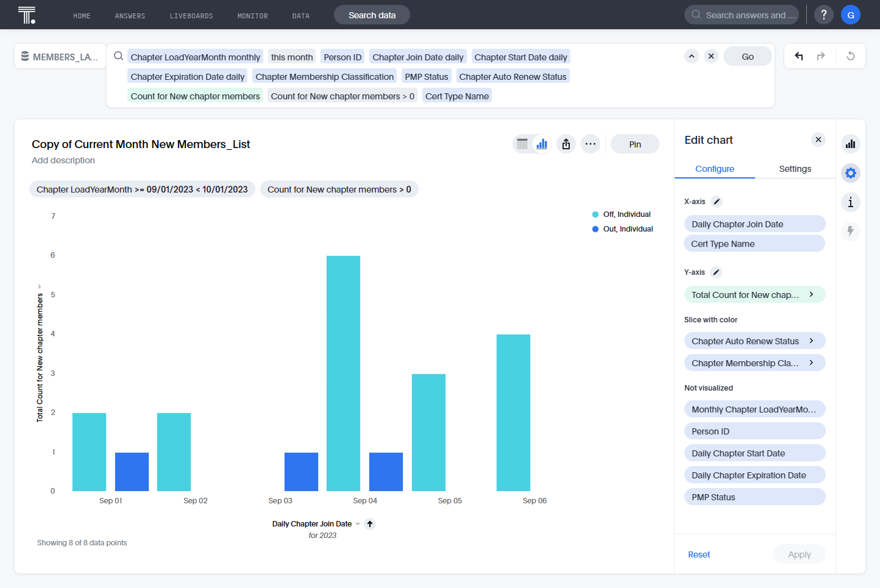Switch to table view icon
This screenshot has width=880, height=588.
pyautogui.click(x=522, y=144)
